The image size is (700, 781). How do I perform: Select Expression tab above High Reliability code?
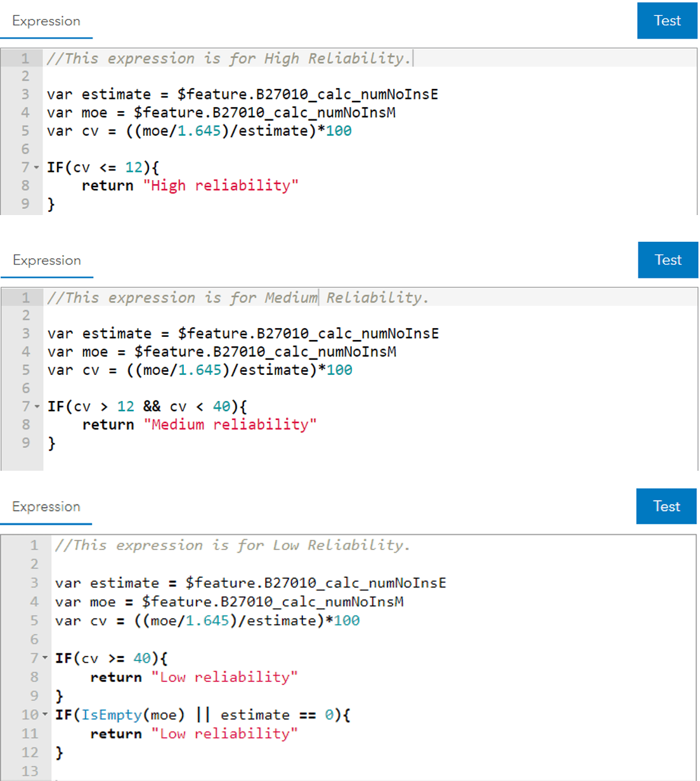pos(46,21)
